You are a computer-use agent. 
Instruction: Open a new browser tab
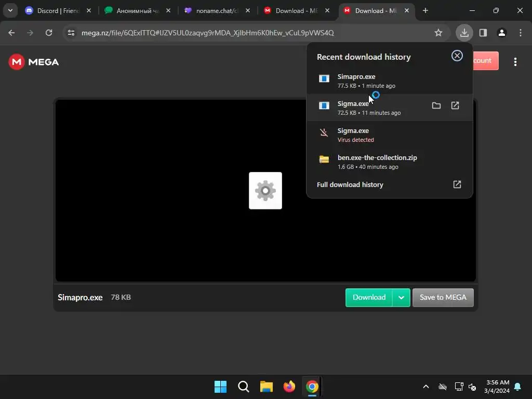point(425,10)
